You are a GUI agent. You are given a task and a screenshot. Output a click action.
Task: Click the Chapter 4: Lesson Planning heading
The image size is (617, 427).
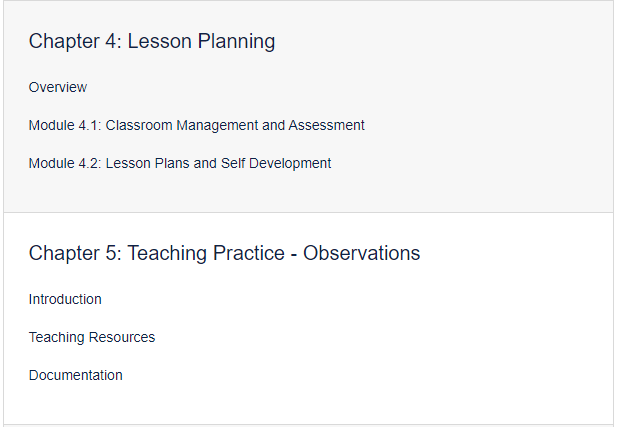pos(152,41)
